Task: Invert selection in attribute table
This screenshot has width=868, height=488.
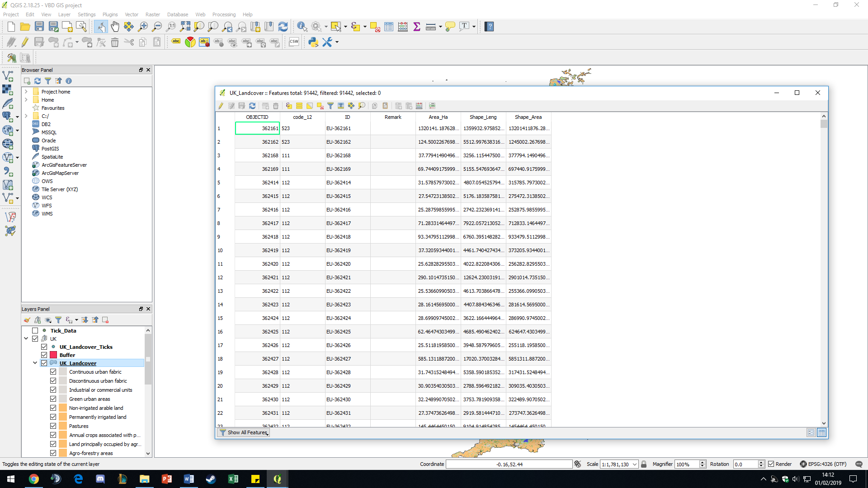Action: tap(310, 106)
